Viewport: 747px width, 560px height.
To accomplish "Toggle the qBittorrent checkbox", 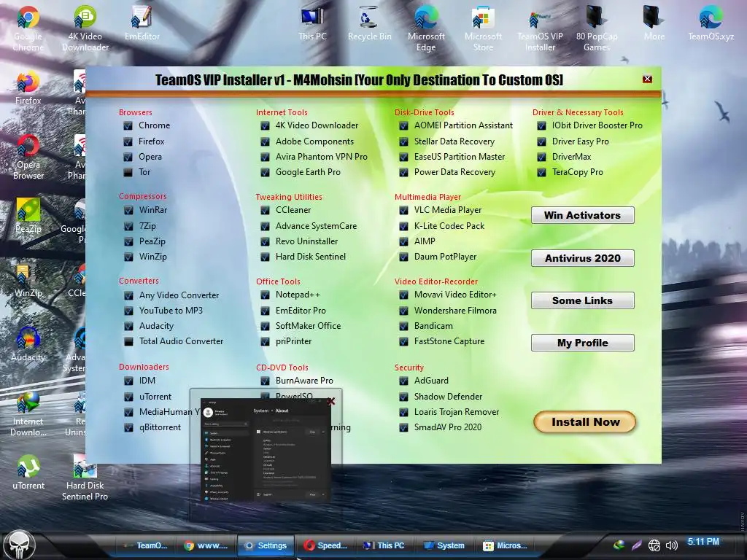I will tap(128, 427).
